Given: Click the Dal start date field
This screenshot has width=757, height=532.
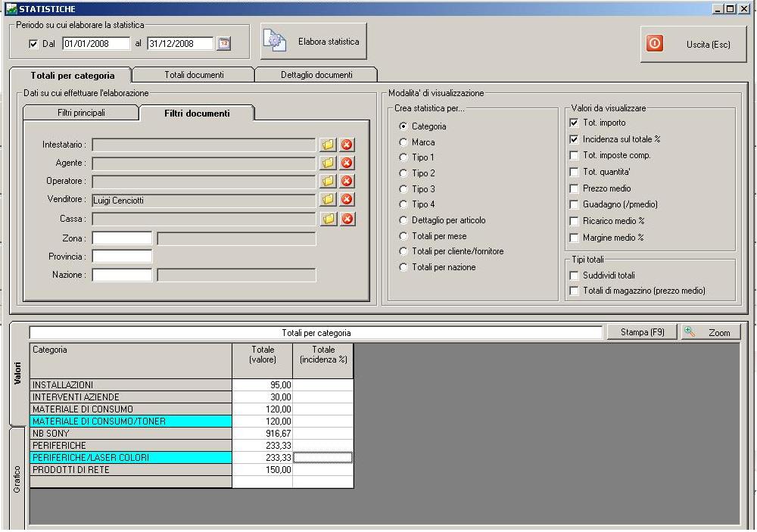Looking at the screenshot, I should point(96,43).
